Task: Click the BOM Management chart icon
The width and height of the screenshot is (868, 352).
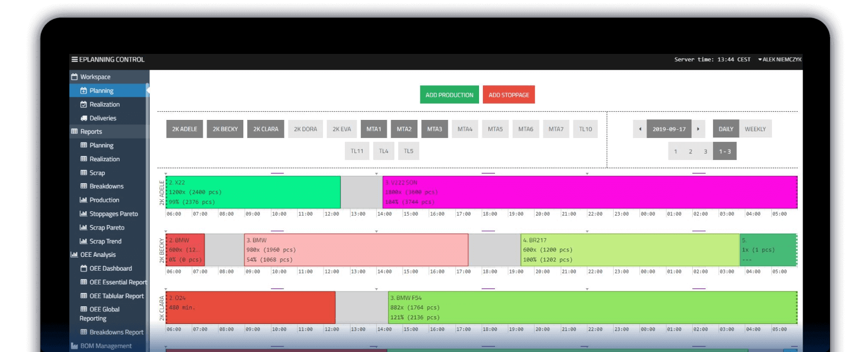Action: coord(75,346)
